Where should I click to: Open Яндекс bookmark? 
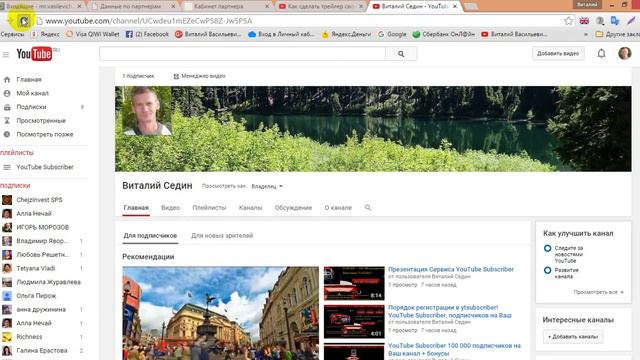pyautogui.click(x=46, y=35)
